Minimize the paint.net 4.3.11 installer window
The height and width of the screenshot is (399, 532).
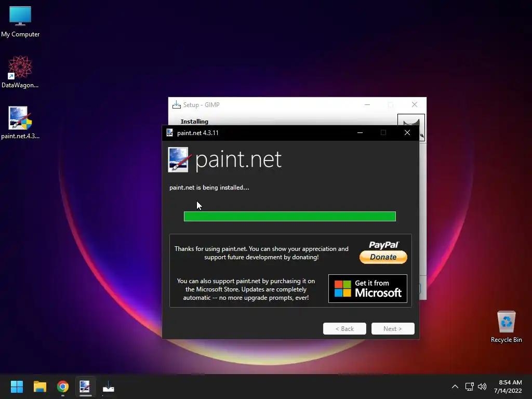pos(360,132)
